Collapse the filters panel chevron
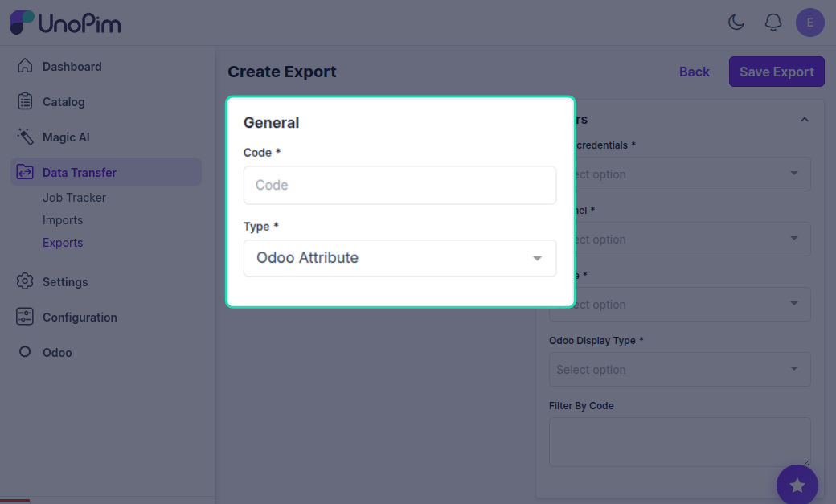 pos(805,120)
